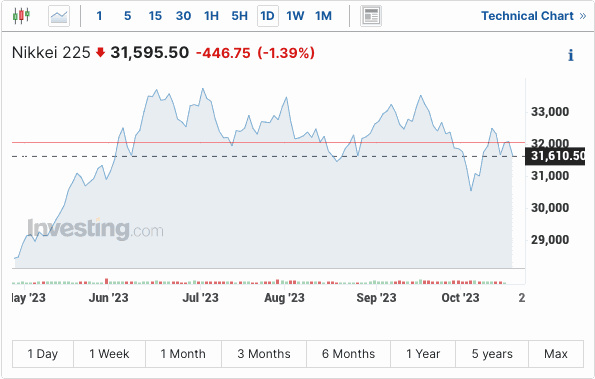Click the 31,610.50 current price label
Viewport: 595px width, 379px height.
[x=555, y=156]
